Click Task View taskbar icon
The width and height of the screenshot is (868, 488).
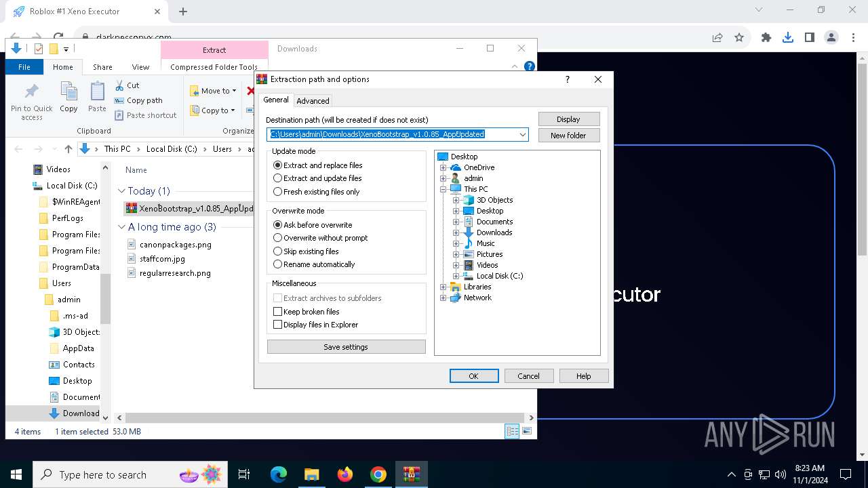click(x=244, y=474)
